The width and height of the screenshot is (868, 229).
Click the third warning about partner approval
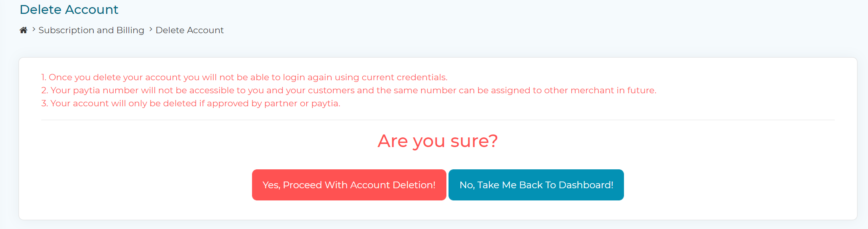tap(191, 103)
